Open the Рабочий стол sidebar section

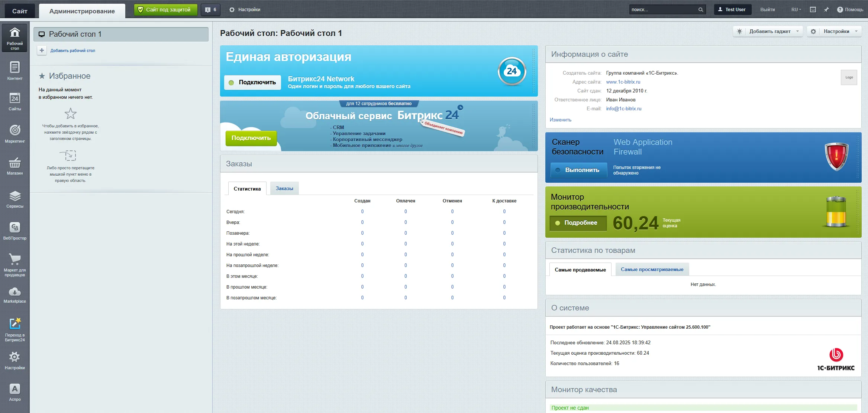point(14,38)
